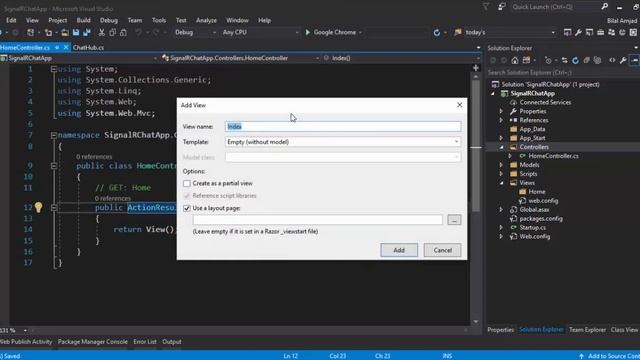The width and height of the screenshot is (640, 360).
Task: Open the Build menu
Action: tap(83, 20)
